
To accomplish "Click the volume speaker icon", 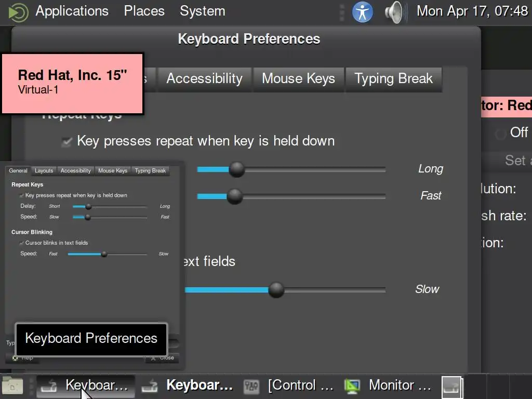I will tap(395, 11).
